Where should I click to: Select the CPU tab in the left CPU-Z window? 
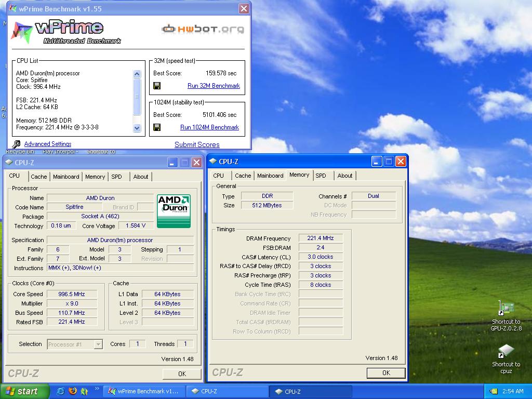tap(14, 176)
